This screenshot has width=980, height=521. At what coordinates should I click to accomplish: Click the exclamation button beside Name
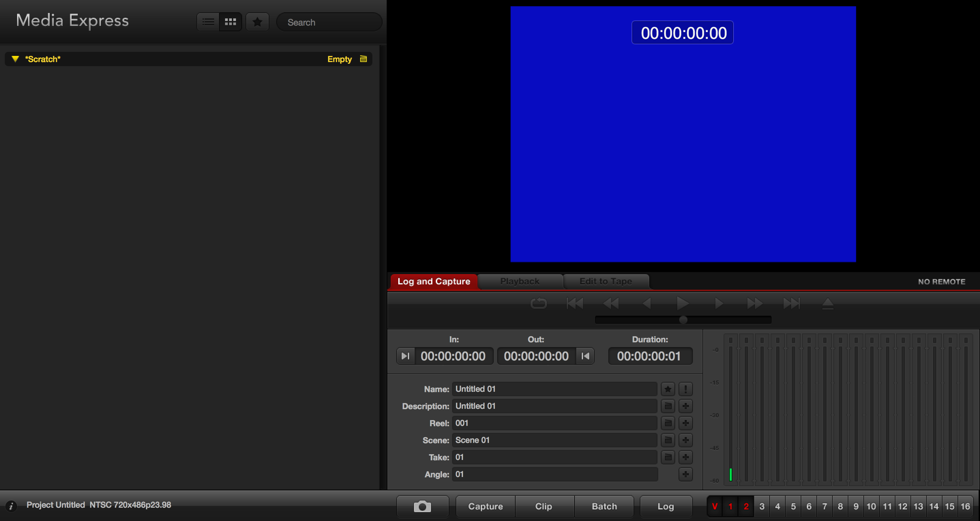tap(685, 389)
